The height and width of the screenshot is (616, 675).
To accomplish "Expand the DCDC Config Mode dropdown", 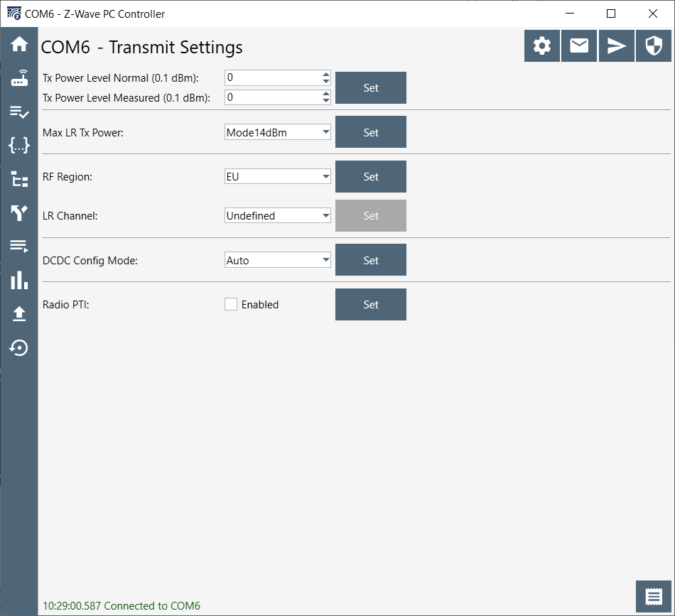I will pyautogui.click(x=277, y=261).
